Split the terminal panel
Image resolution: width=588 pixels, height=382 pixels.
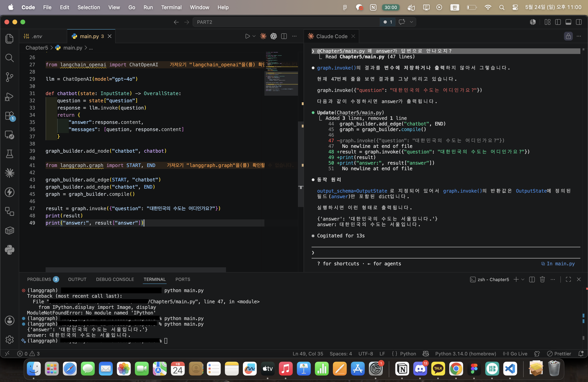point(532,279)
